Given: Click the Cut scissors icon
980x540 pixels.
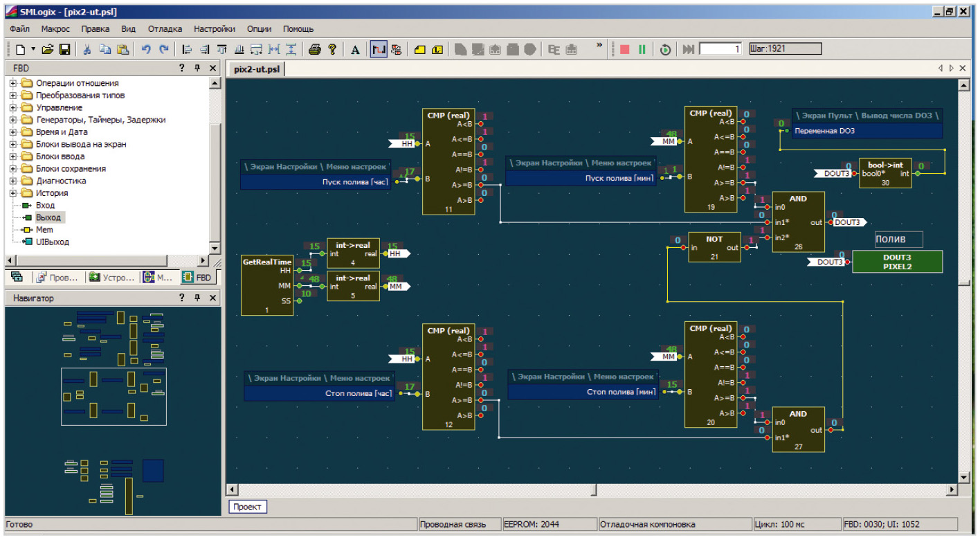Looking at the screenshot, I should click(87, 50).
